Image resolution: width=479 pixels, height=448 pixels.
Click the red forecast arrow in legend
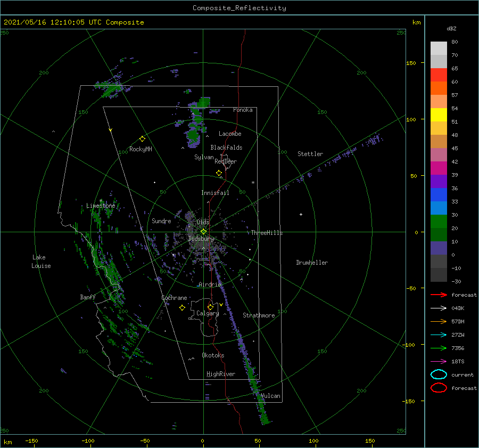(x=439, y=295)
